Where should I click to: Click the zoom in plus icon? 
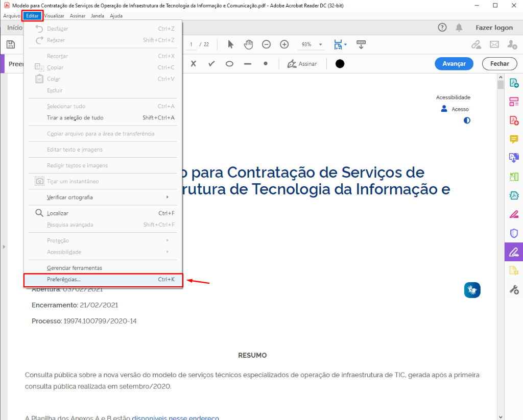click(x=284, y=44)
